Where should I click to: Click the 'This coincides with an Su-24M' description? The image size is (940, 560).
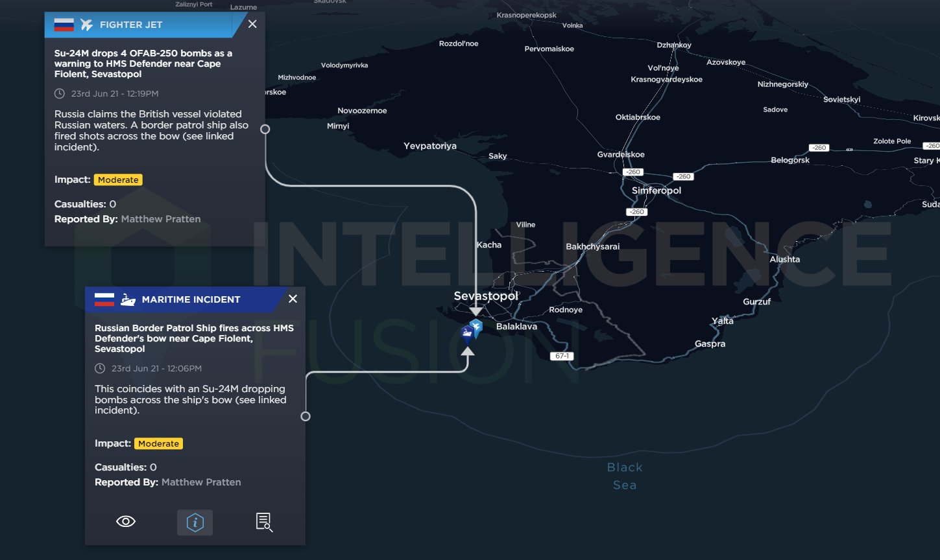tap(191, 399)
